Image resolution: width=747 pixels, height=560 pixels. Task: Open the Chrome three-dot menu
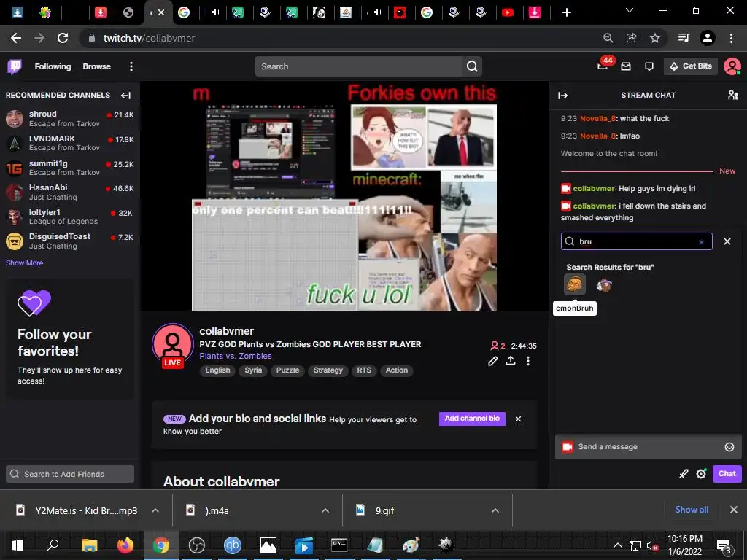pos(731,38)
